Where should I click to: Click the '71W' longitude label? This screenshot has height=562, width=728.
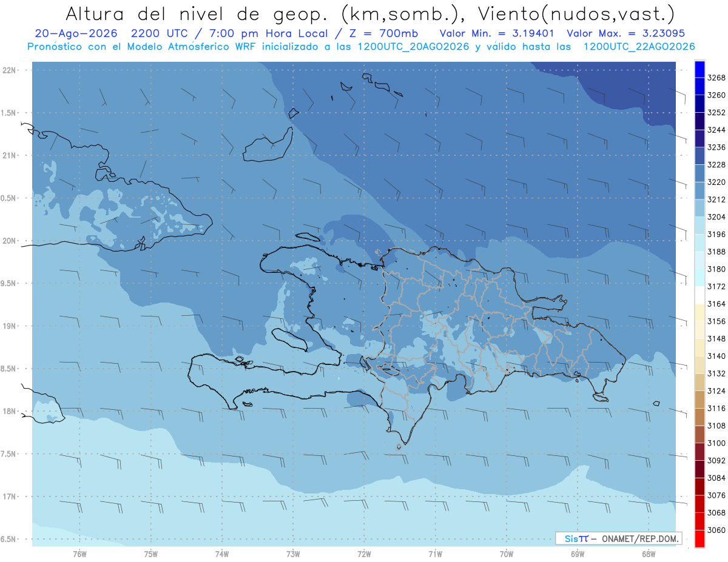[435, 554]
